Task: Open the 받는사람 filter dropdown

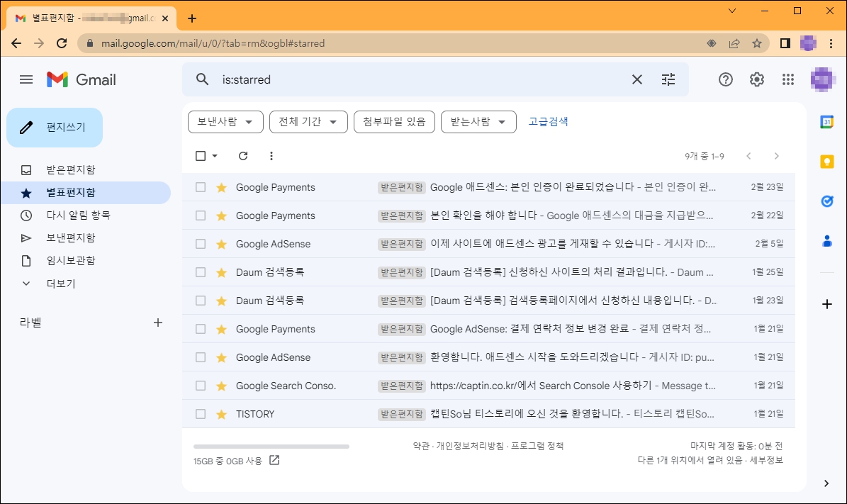Action: 478,121
